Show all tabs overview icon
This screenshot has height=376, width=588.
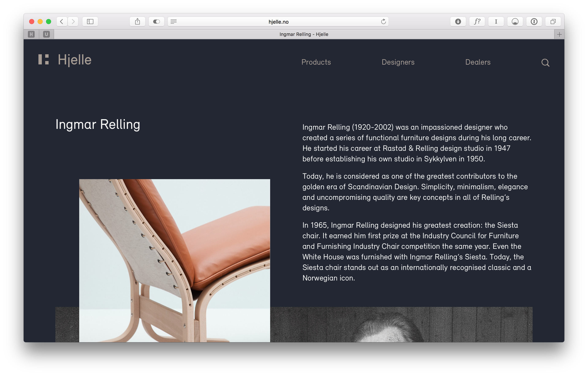[553, 22]
